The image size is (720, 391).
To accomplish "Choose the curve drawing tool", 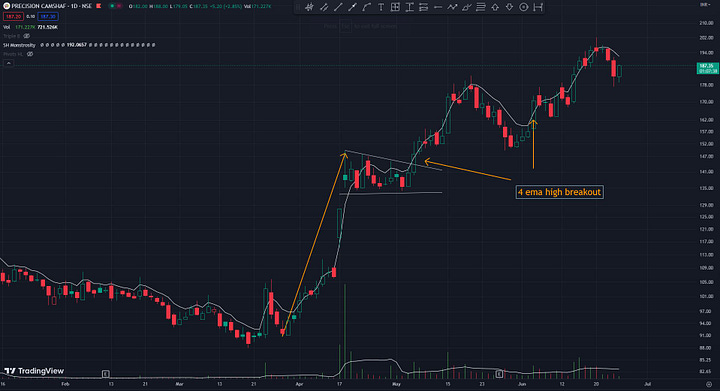I will click(x=366, y=7).
